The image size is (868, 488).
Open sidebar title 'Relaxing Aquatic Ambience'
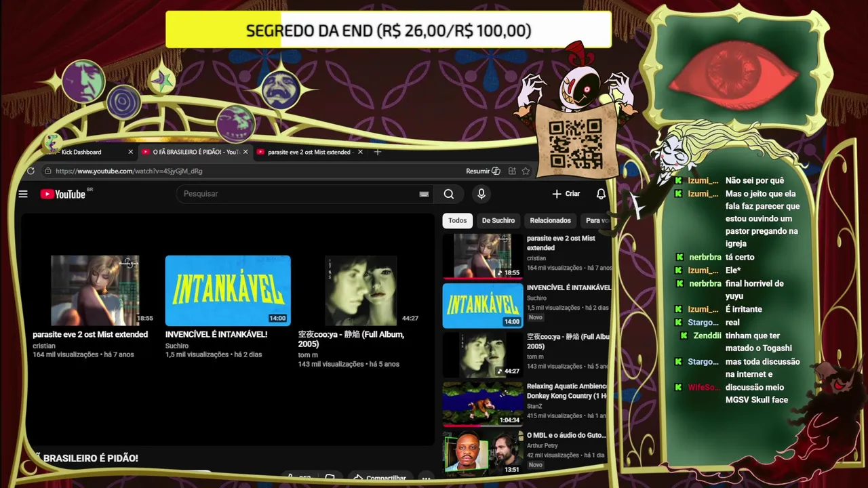568,391
